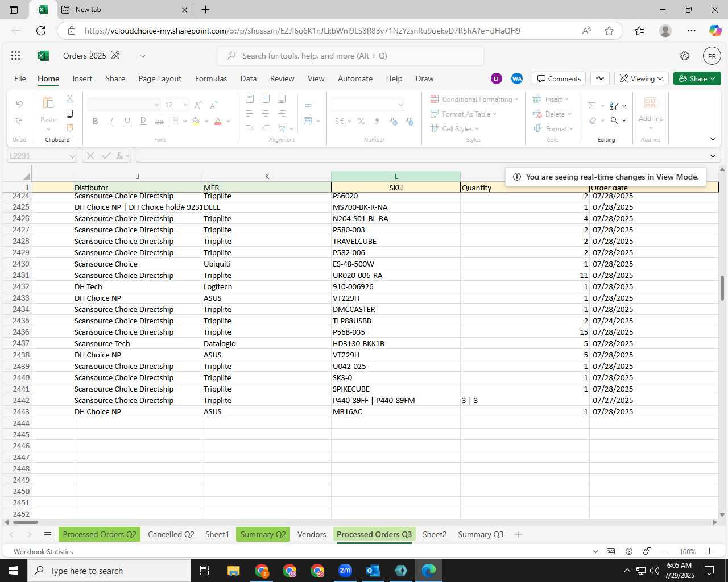Click the Sort and Filter icon
728x582 pixels.
(614, 106)
